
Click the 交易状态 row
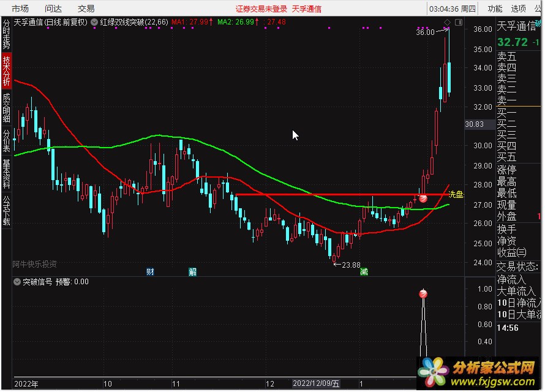tap(517, 267)
